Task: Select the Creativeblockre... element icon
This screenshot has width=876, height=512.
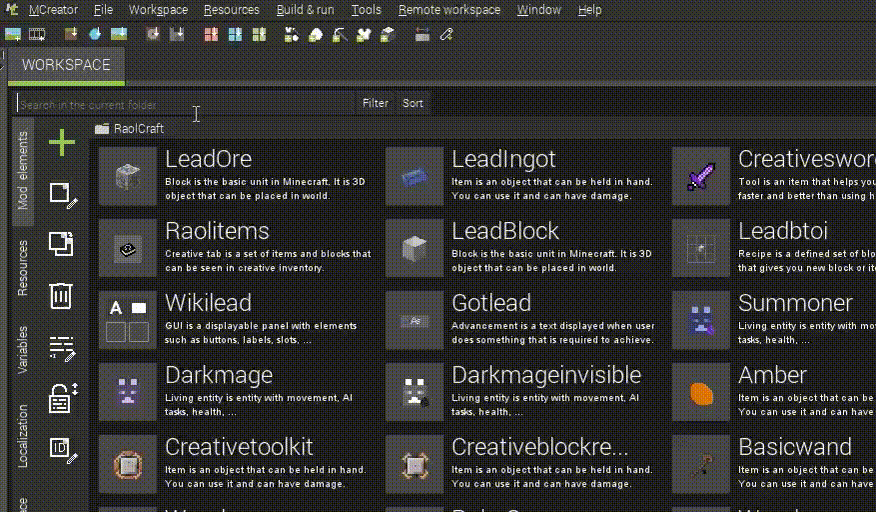Action: (415, 464)
